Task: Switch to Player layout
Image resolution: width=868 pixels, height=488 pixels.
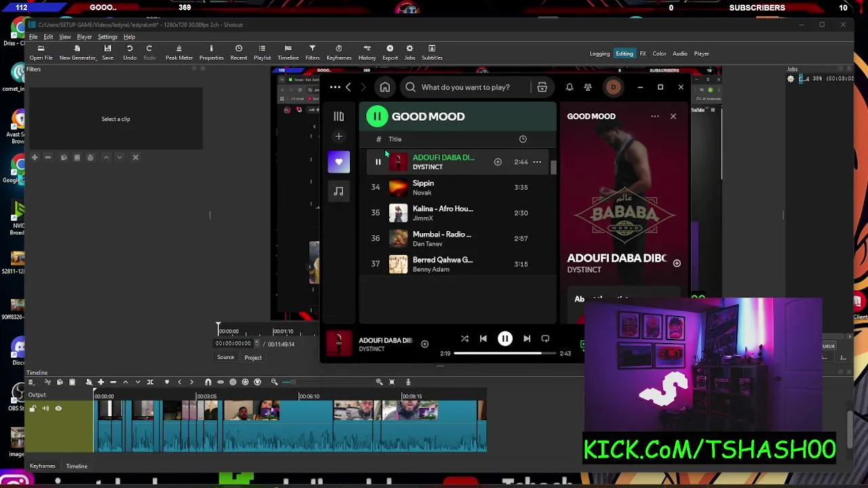Action: (701, 54)
